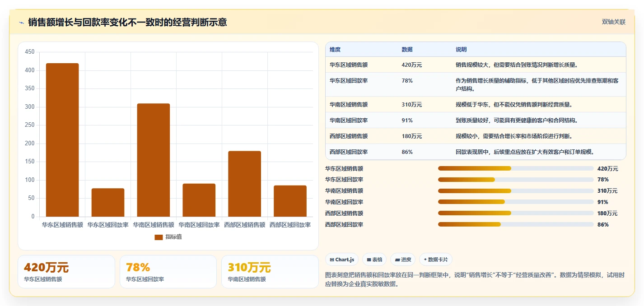
Task: Click the description starting 到账质量较好
Action: click(x=517, y=121)
